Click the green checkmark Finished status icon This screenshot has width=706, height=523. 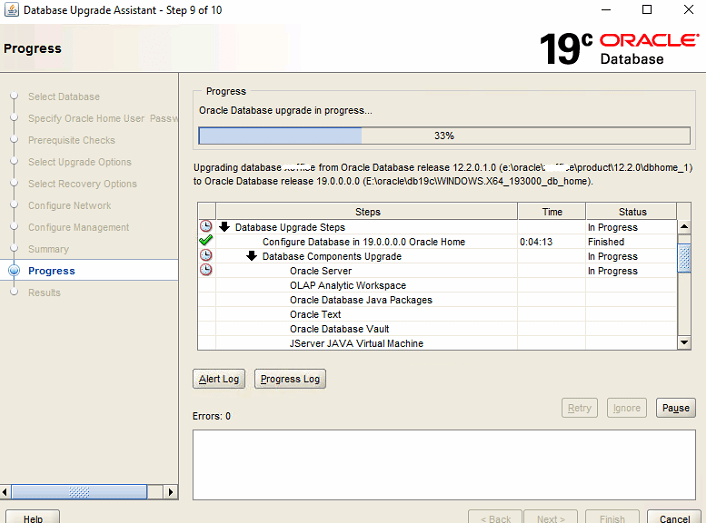click(x=206, y=242)
